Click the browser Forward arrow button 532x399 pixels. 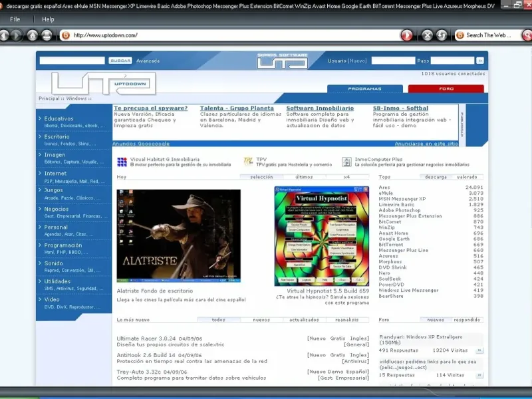click(17, 35)
